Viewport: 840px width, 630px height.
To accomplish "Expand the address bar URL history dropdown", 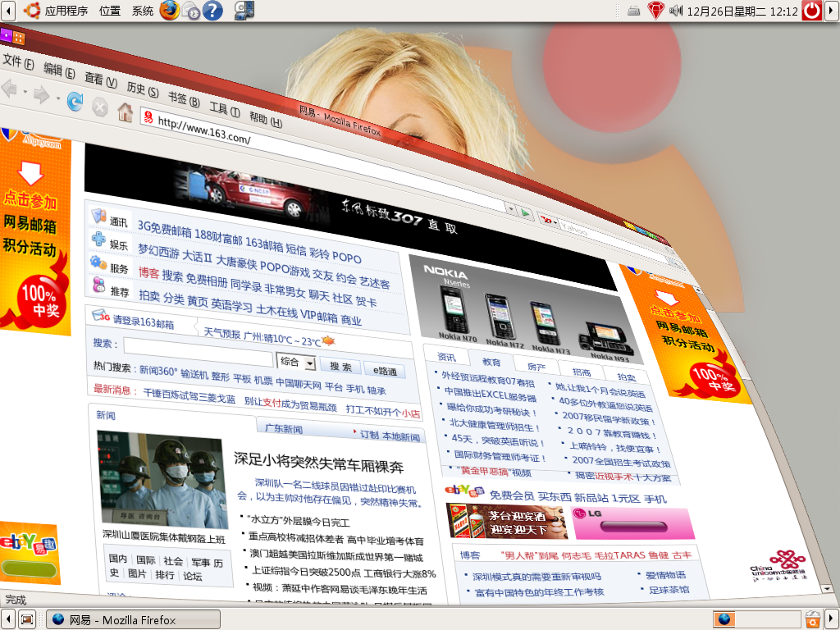I will (512, 209).
